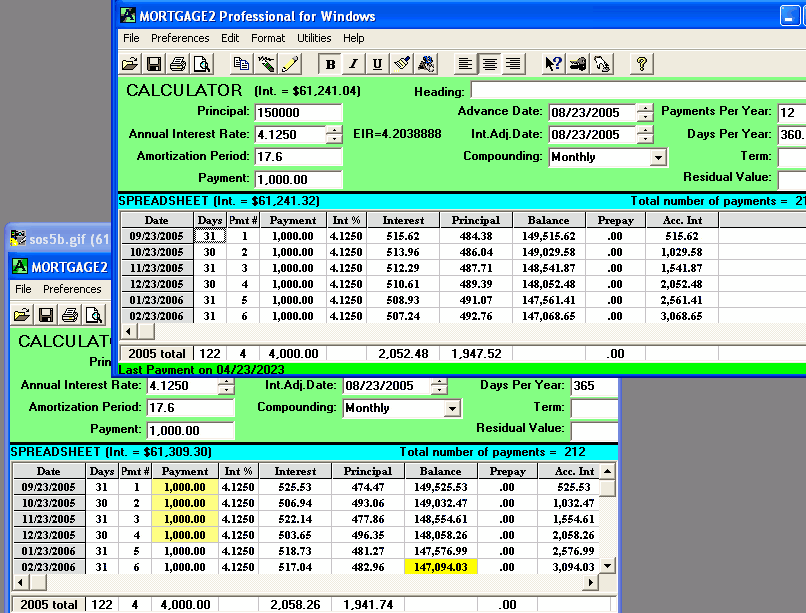Toggle Italic formatting
This screenshot has width=806, height=613.
[353, 64]
